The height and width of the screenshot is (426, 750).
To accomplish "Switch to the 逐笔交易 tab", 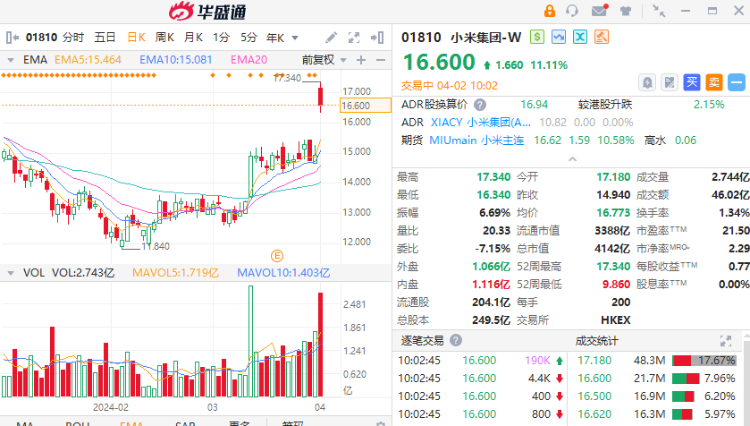I will pos(422,340).
